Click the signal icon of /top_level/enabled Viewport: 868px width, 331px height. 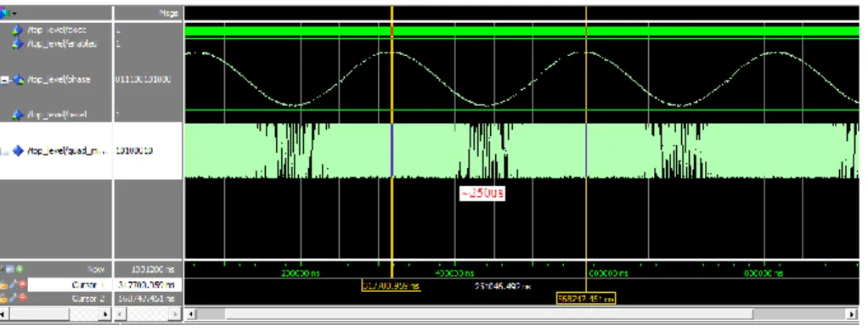[18, 44]
